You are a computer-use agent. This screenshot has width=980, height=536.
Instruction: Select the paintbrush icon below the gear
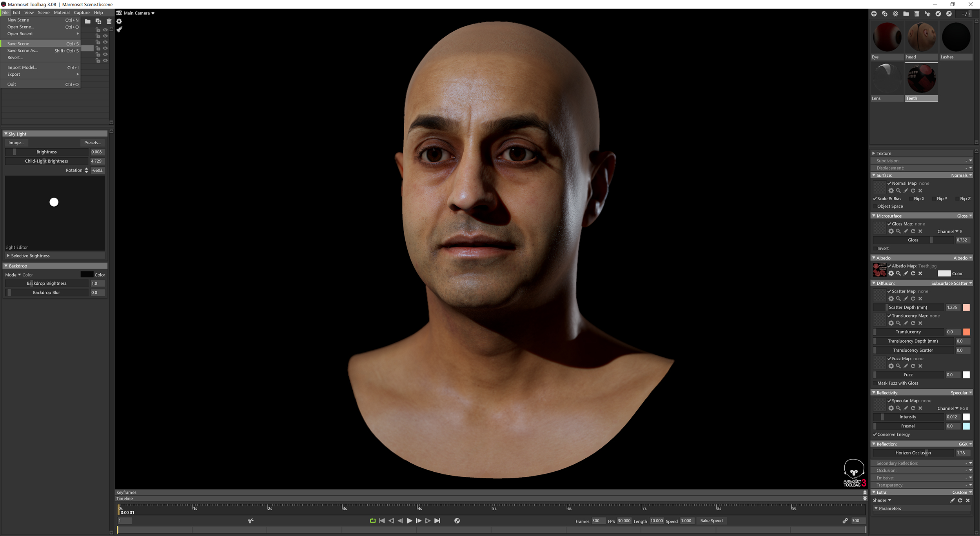tap(120, 29)
